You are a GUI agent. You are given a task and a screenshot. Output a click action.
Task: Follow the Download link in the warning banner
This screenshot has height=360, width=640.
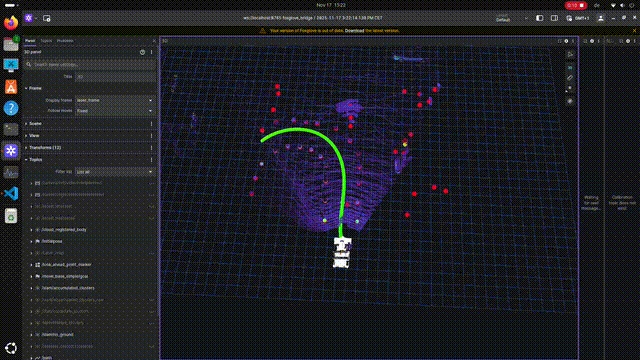click(x=354, y=31)
